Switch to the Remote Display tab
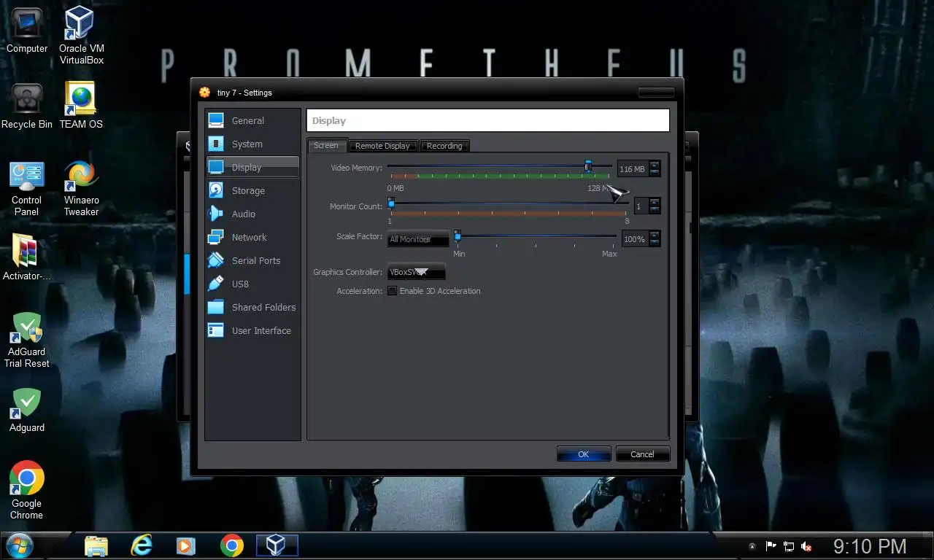 [x=382, y=146]
